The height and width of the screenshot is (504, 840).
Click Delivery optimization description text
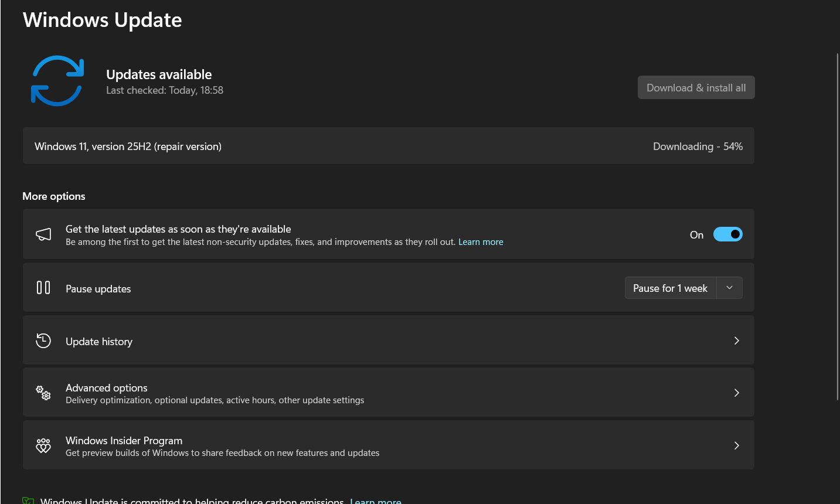click(x=215, y=400)
